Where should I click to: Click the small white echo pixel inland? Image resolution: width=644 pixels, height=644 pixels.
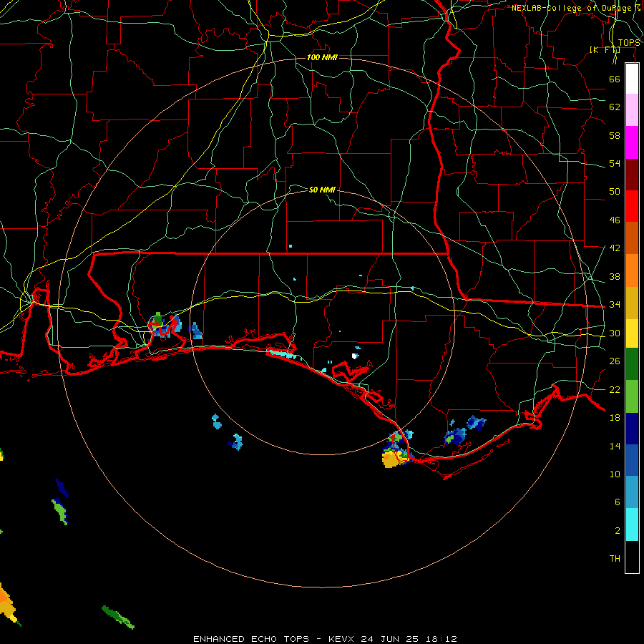[x=354, y=356]
